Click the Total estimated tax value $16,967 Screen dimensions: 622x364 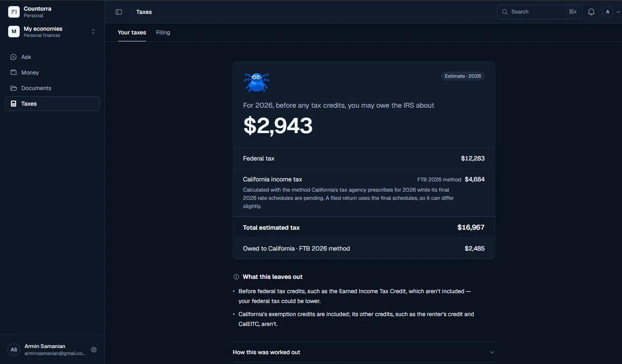(471, 227)
